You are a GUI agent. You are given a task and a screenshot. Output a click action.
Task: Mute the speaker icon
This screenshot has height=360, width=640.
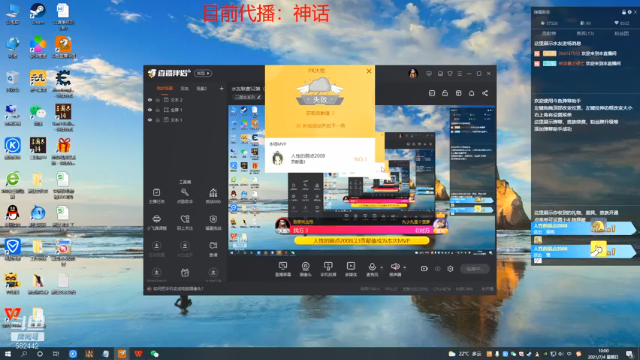click(x=395, y=267)
